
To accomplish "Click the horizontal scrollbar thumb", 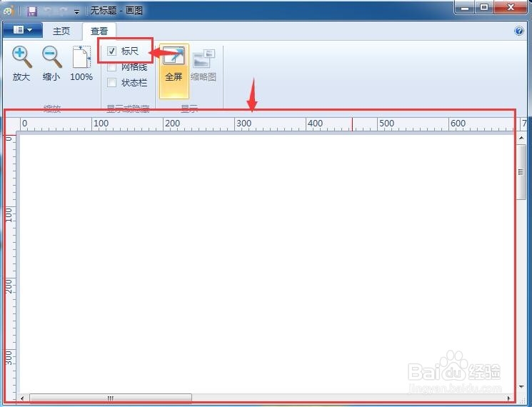I will (x=111, y=398).
